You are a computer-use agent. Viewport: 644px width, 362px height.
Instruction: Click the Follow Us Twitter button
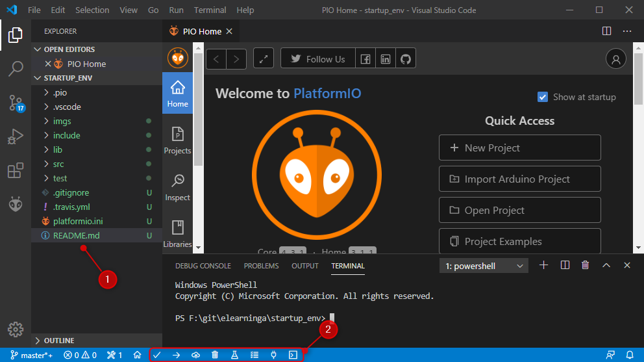318,59
